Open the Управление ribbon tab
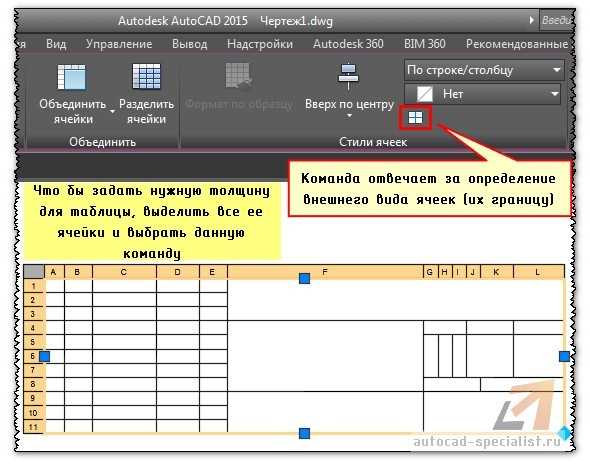The image size is (591, 461). pyautogui.click(x=119, y=44)
